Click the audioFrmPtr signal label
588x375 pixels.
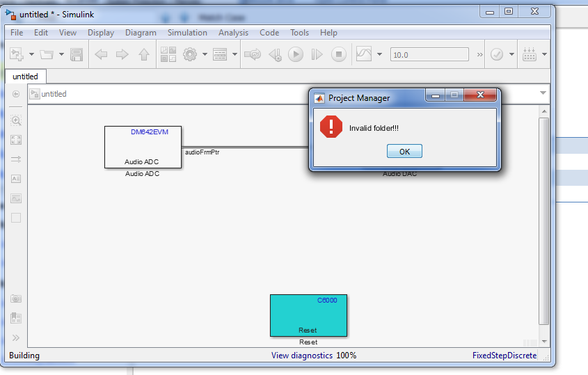202,152
